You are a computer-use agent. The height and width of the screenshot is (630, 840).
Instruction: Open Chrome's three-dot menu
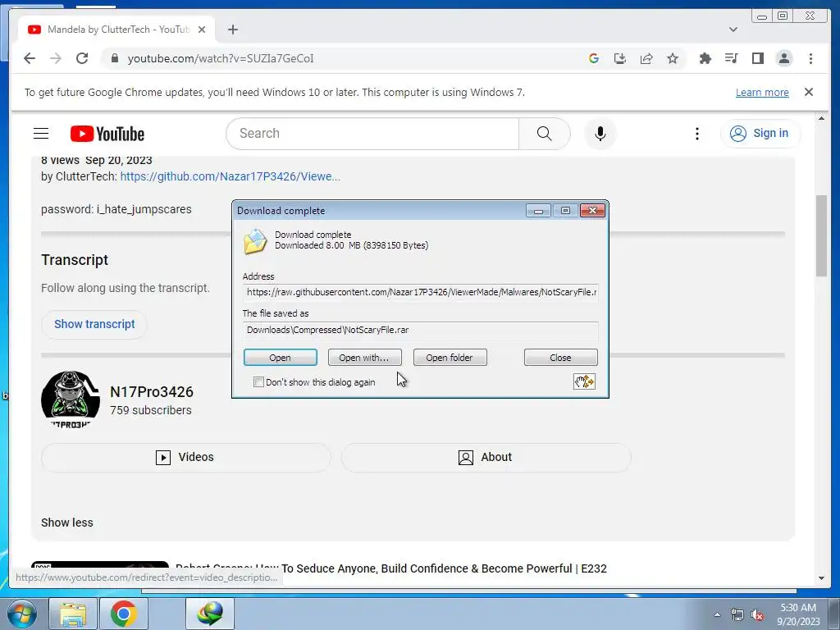click(x=810, y=58)
